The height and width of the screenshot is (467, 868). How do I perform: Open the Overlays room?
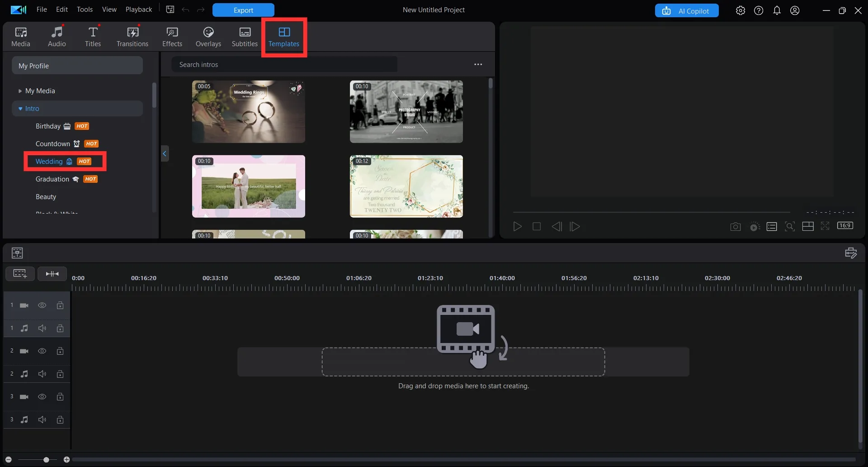208,37
